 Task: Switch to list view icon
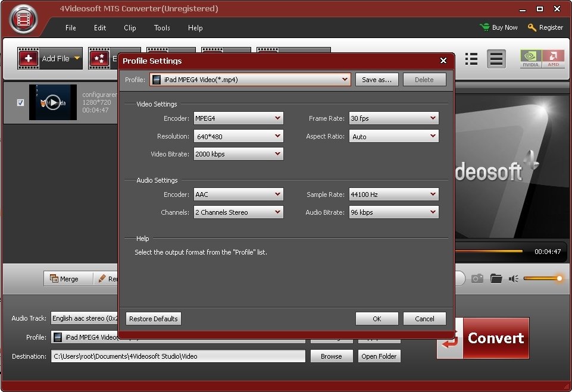471,59
